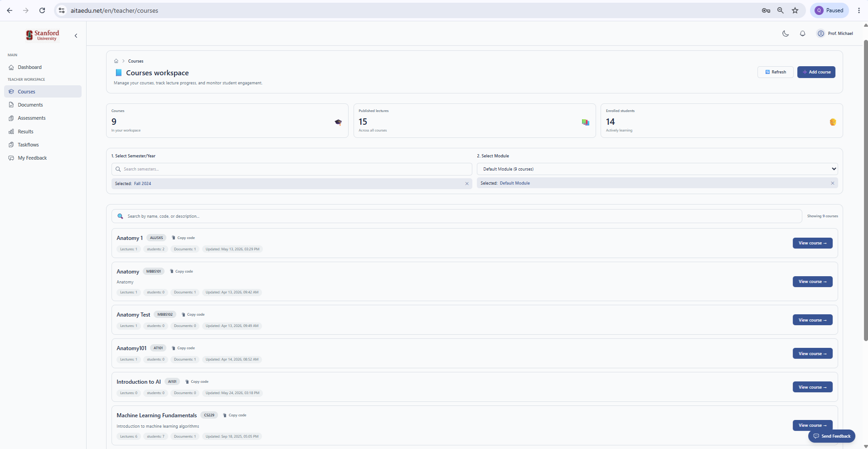Focus search by name, code, description field

click(x=457, y=216)
